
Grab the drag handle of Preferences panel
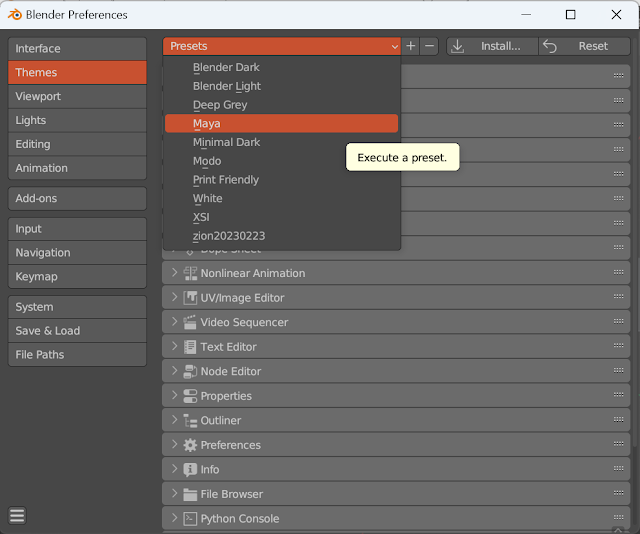[618, 444]
